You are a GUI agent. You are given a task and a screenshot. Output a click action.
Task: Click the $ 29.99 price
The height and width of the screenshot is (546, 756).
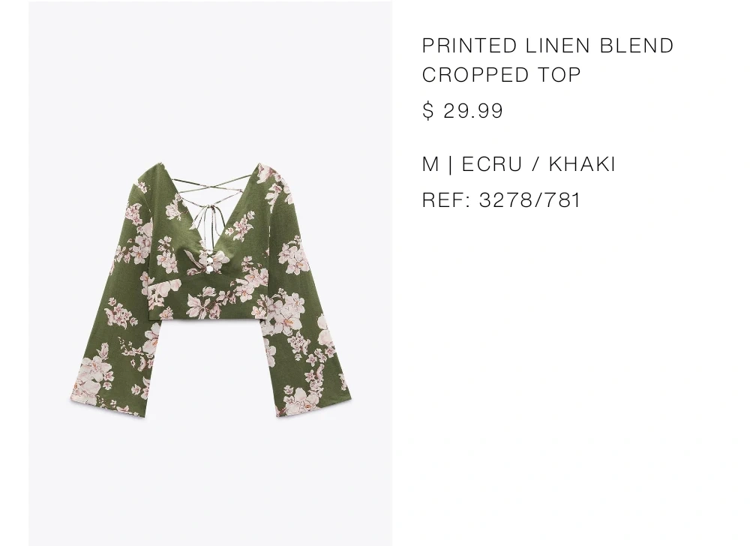click(462, 110)
